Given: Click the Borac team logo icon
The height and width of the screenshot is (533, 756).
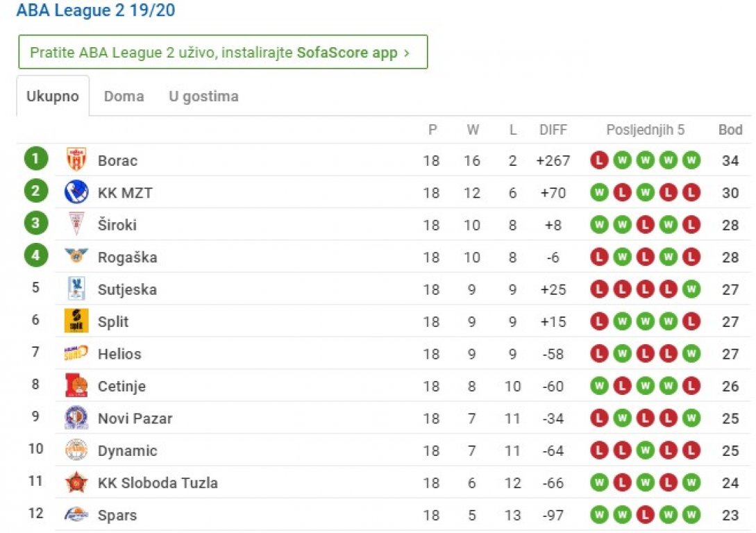Looking at the screenshot, I should (x=76, y=160).
